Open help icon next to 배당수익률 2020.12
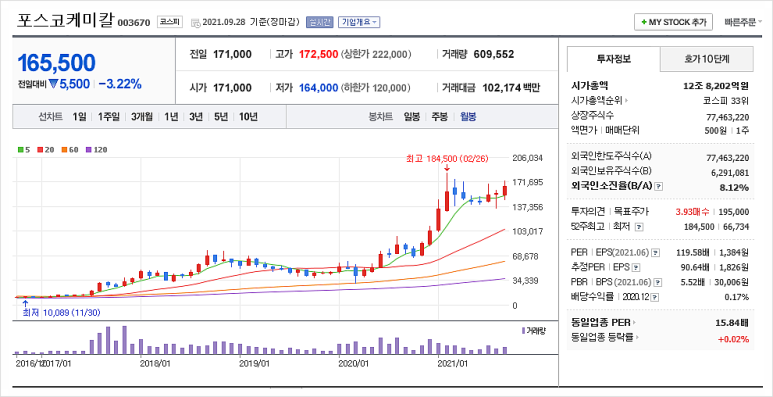This screenshot has width=773, height=397. click(655, 297)
